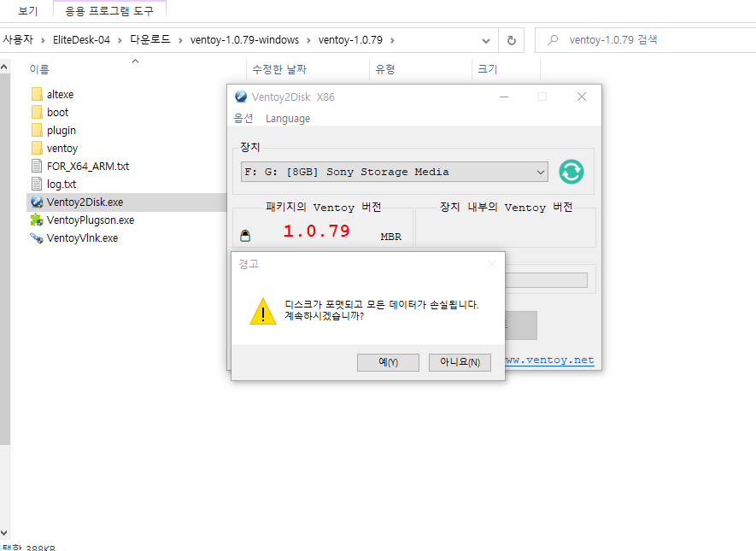Close the Ventoy2Disk window
This screenshot has width=756, height=551.
[582, 97]
